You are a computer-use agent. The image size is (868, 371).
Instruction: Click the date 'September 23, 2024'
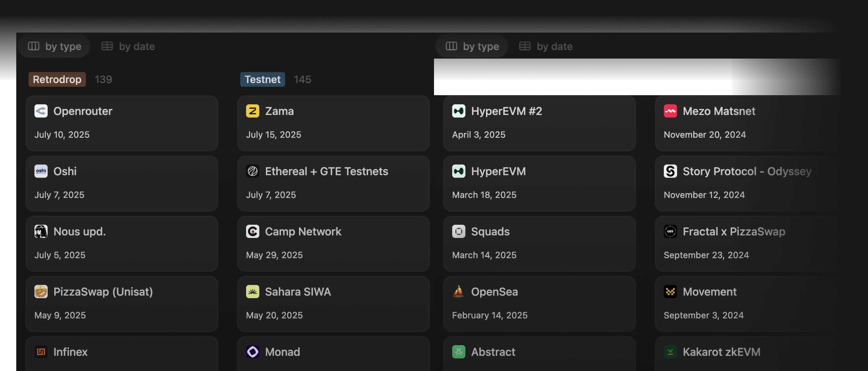click(706, 255)
